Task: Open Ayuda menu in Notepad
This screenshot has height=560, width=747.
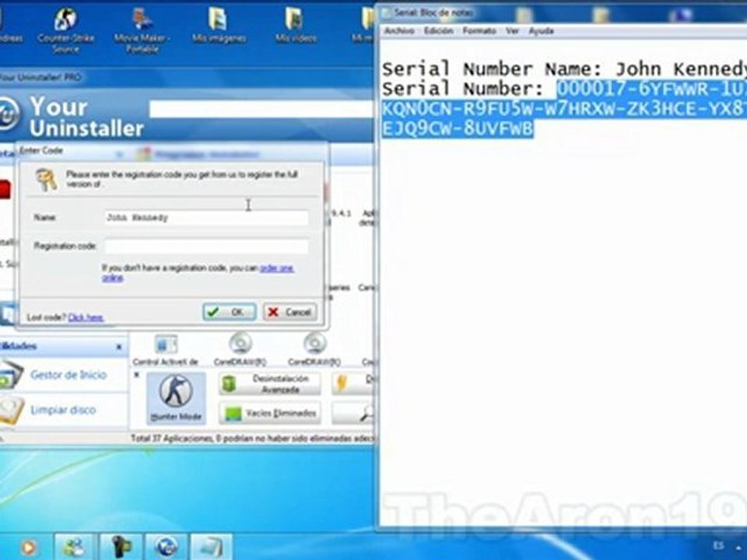Action: click(542, 31)
